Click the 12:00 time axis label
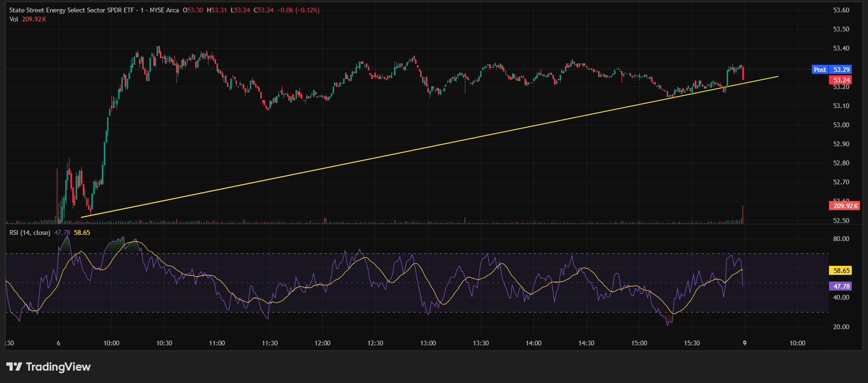 (x=323, y=343)
